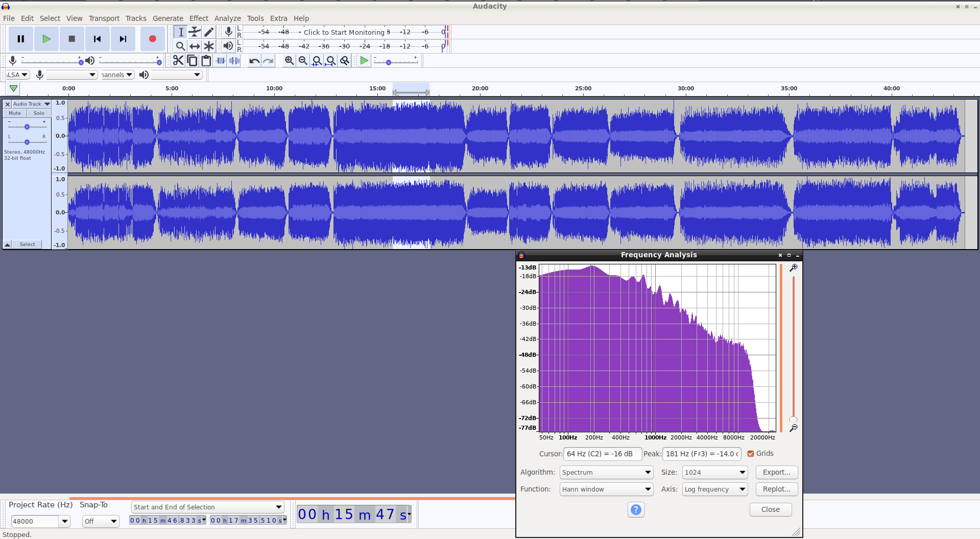Click the Zoom In icon
This screenshot has height=539, width=980.
(x=289, y=60)
